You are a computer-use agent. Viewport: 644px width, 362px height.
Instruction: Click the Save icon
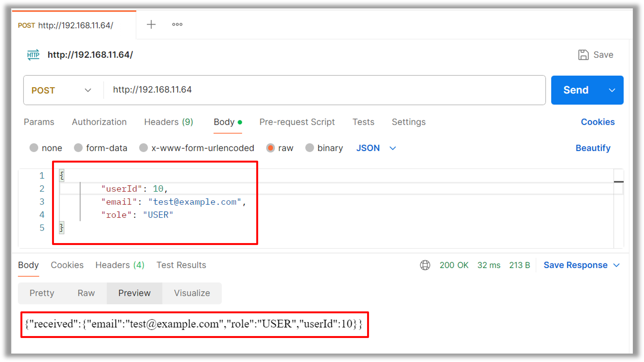(583, 55)
